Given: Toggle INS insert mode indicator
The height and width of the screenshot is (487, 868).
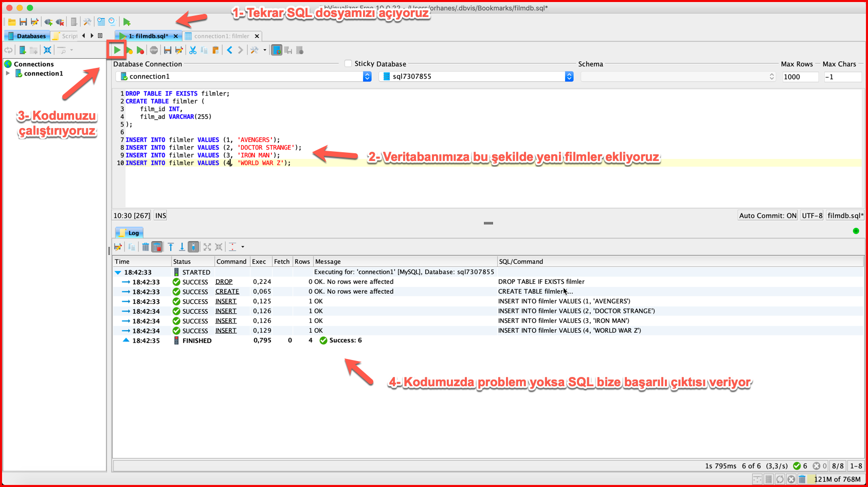Looking at the screenshot, I should point(161,215).
